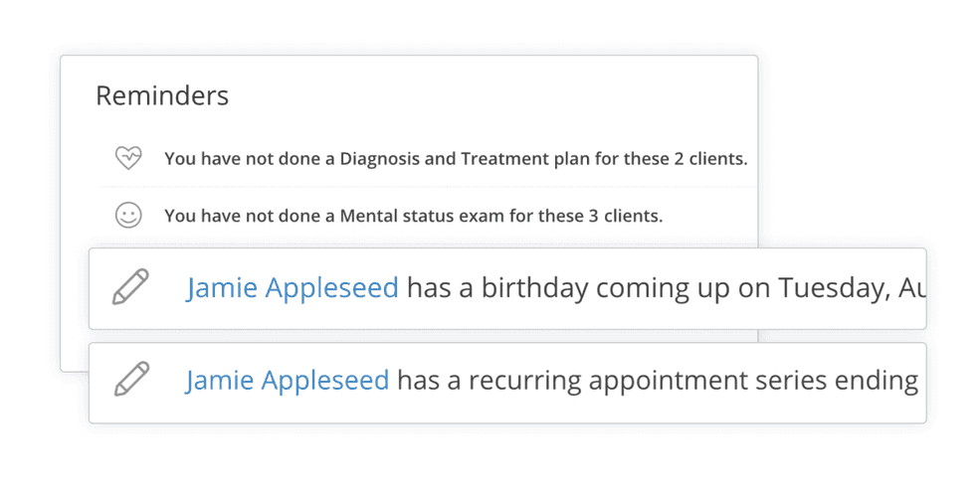980x490 pixels.
Task: Click the smiley face mental status icon
Action: point(128,216)
